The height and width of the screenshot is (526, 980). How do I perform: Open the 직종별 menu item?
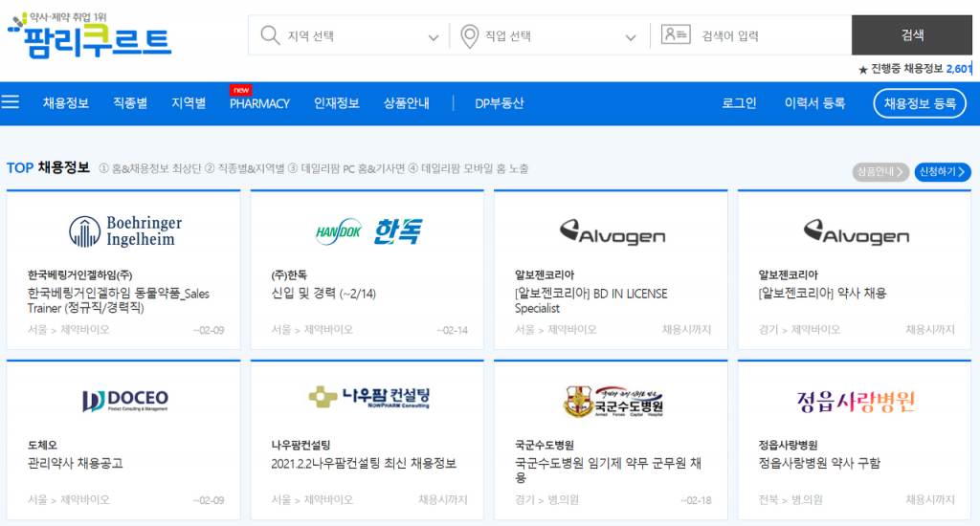(x=130, y=103)
